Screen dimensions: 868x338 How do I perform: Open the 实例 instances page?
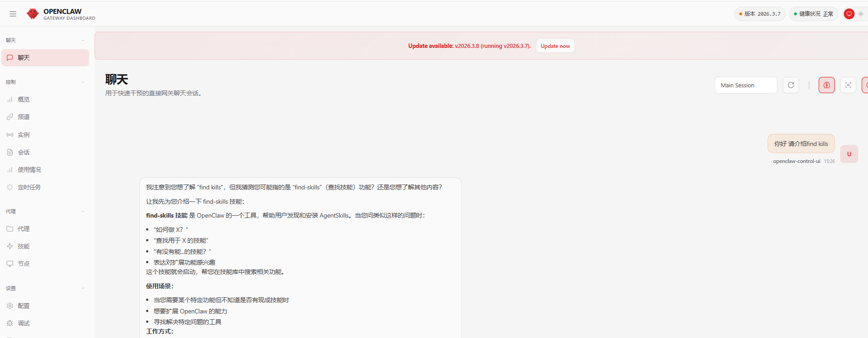point(45,135)
